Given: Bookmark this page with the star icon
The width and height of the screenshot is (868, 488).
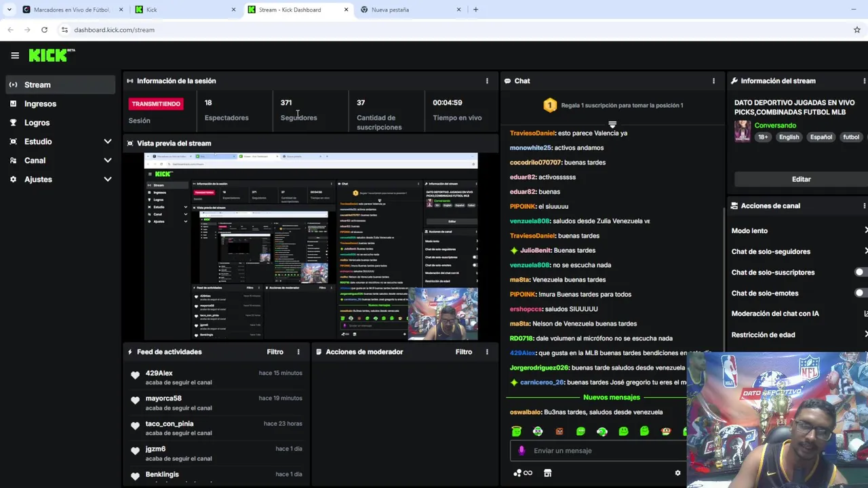Looking at the screenshot, I should [x=857, y=30].
